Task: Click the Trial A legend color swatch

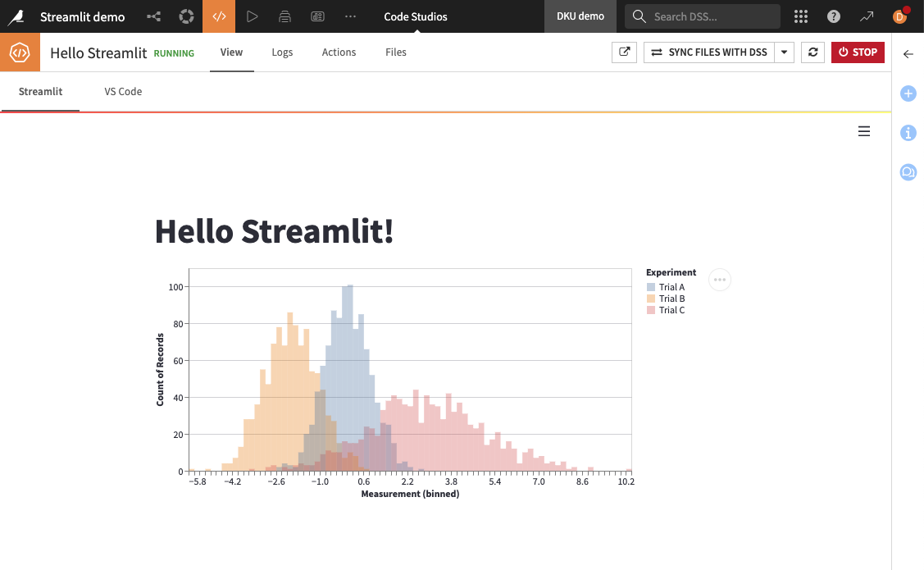Action: coord(651,287)
